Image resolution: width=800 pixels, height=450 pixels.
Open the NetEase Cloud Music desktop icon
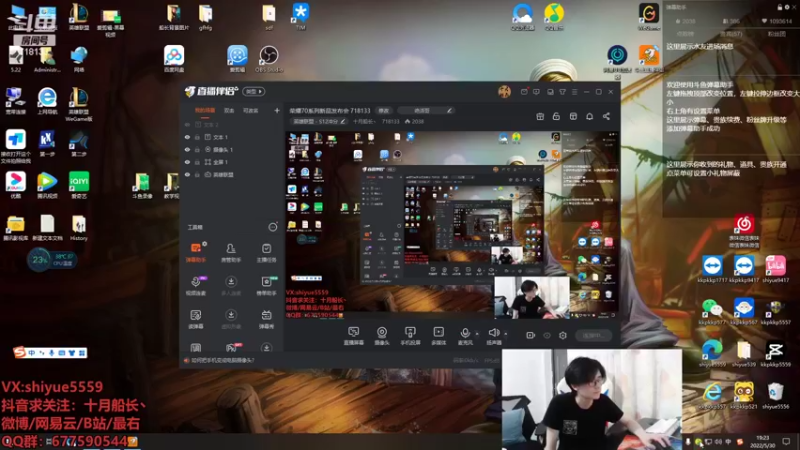(x=744, y=231)
